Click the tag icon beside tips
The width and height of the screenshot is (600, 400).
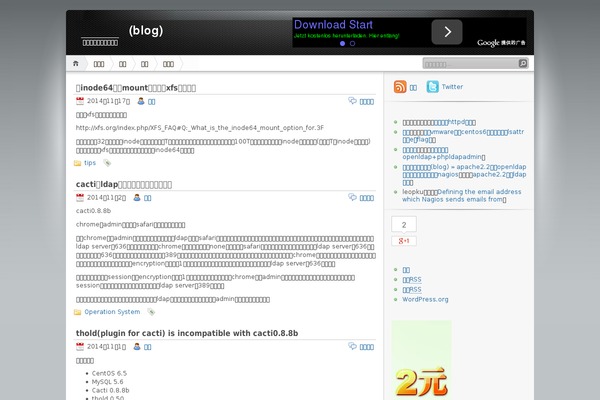click(107, 163)
